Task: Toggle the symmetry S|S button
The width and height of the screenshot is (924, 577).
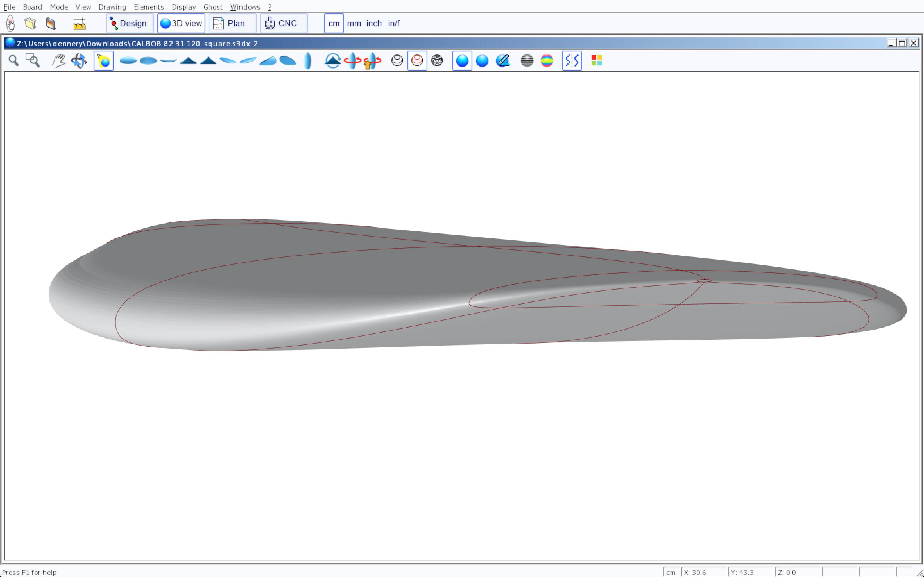Action: point(572,61)
